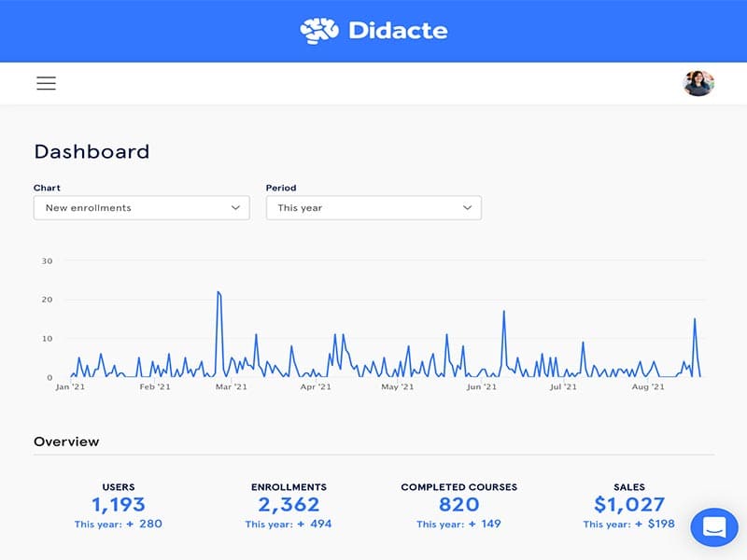
Task: Open the Period dropdown
Action: (373, 207)
